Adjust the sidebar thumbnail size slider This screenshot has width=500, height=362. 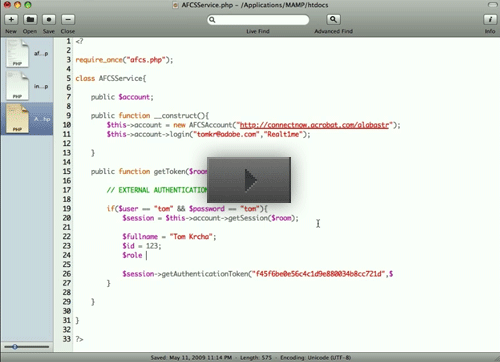point(15,347)
